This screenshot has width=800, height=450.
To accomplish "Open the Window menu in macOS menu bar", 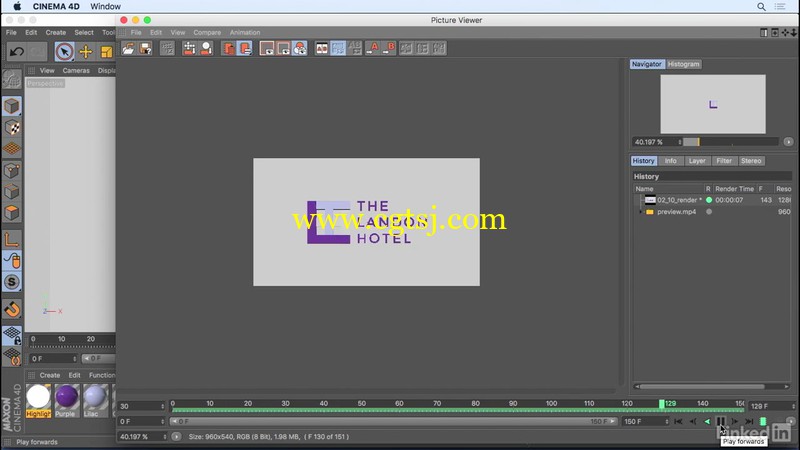I will tap(106, 7).
